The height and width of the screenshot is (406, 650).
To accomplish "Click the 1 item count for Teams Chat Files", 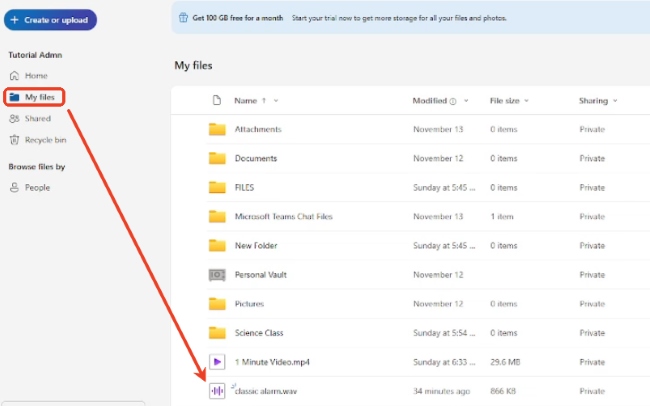I will 502,216.
